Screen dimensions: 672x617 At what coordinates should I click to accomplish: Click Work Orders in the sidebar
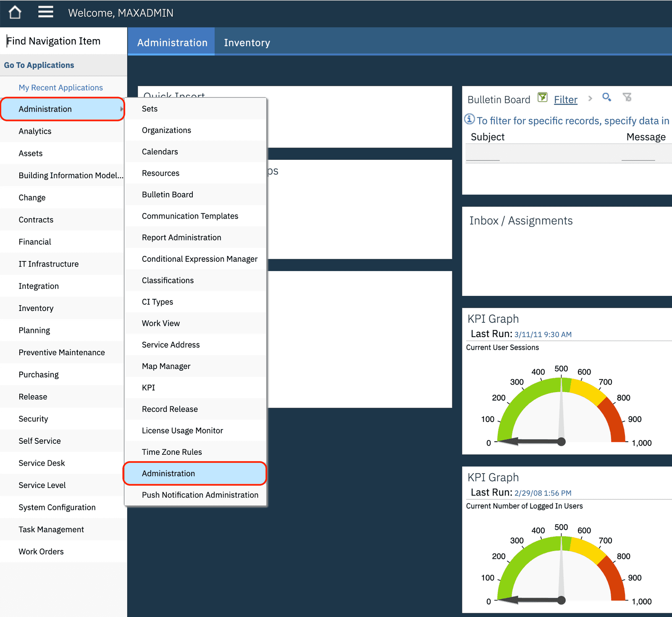[41, 551]
